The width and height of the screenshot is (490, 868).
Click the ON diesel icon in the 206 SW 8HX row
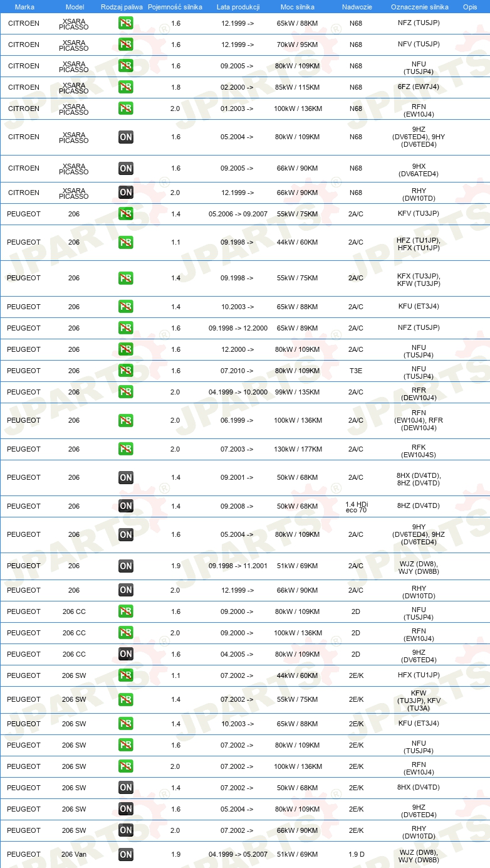(x=126, y=788)
